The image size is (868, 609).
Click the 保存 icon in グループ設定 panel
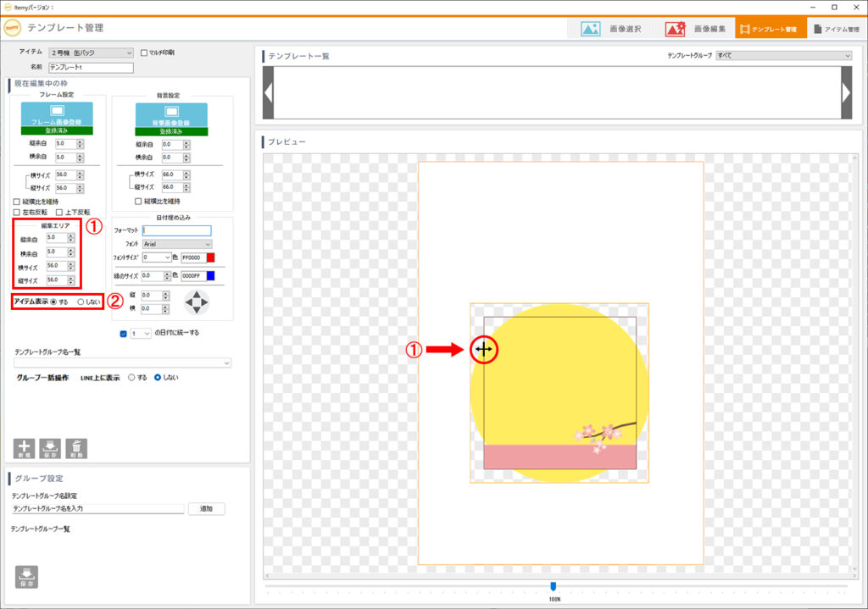click(26, 576)
